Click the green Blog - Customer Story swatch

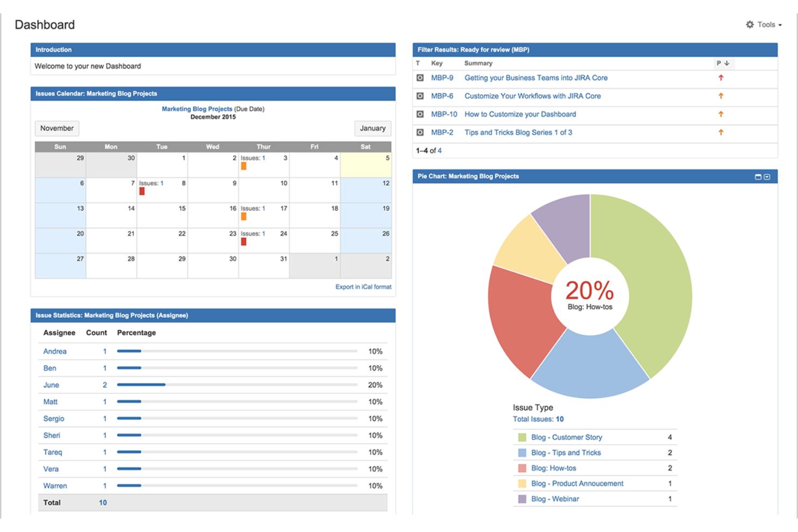point(521,437)
